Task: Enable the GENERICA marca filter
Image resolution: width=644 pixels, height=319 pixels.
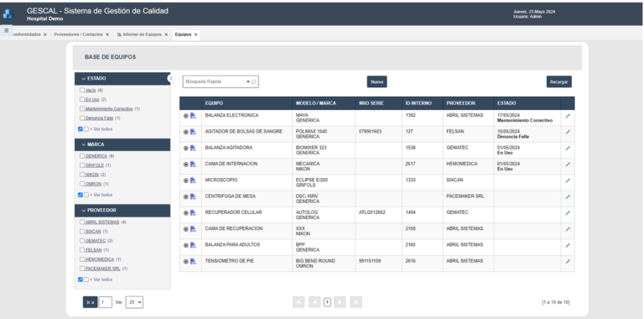Action: [82, 156]
